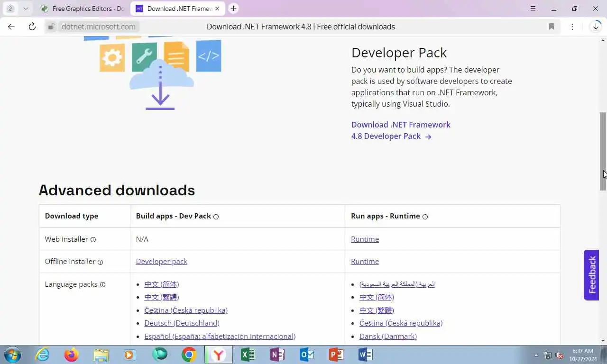This screenshot has height=364, width=607.
Task: Open the network tray icon
Action: 548,355
